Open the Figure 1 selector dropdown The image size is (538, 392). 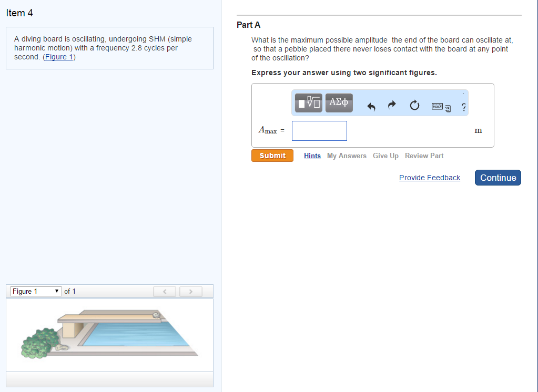click(35, 291)
